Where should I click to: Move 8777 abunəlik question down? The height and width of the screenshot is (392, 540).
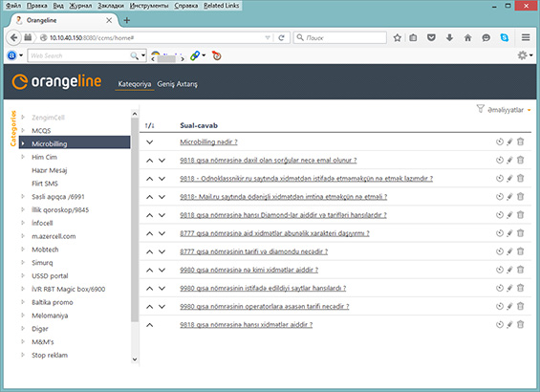click(162, 233)
